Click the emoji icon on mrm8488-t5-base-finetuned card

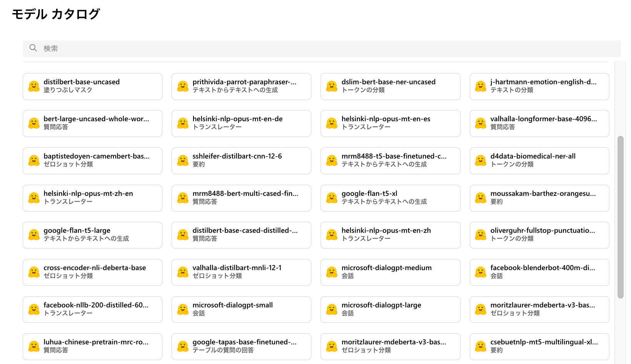click(x=332, y=160)
